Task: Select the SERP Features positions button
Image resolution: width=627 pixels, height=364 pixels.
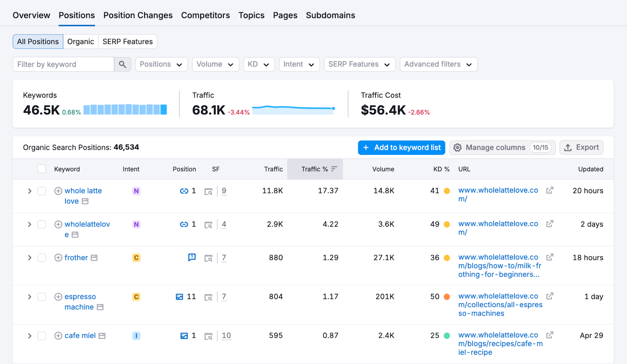Action: pyautogui.click(x=128, y=41)
